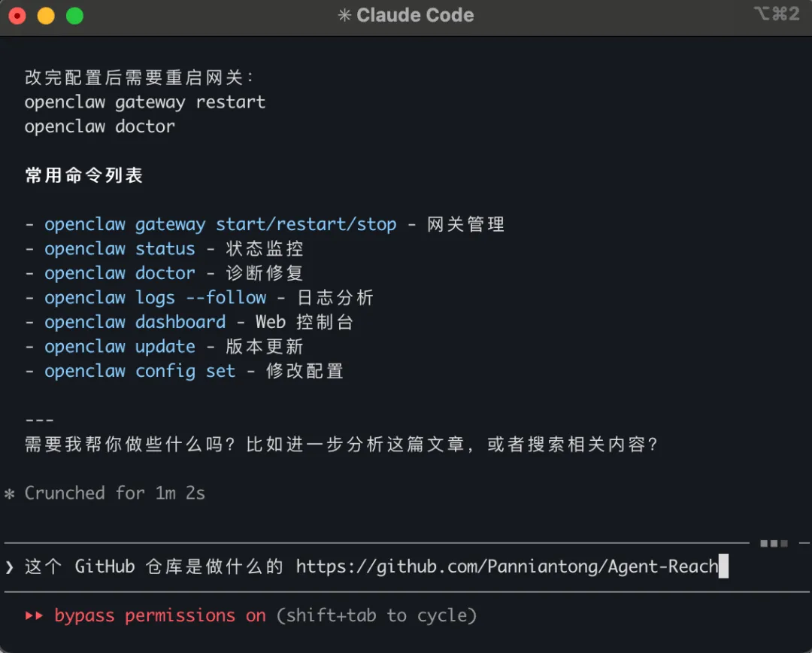Click the asterisk icon beside the Claude Code title
The image size is (812, 653).
(x=344, y=16)
